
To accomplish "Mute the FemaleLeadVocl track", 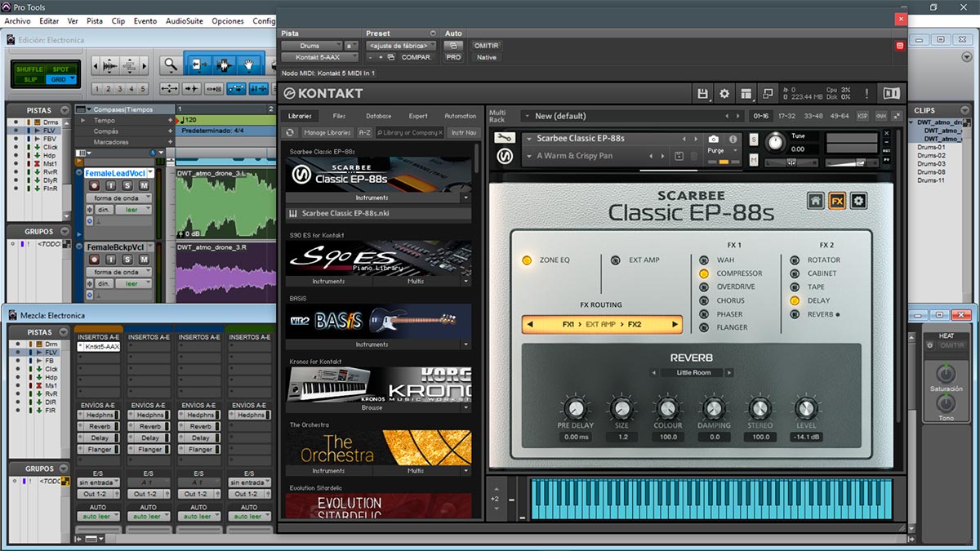I will (x=144, y=185).
